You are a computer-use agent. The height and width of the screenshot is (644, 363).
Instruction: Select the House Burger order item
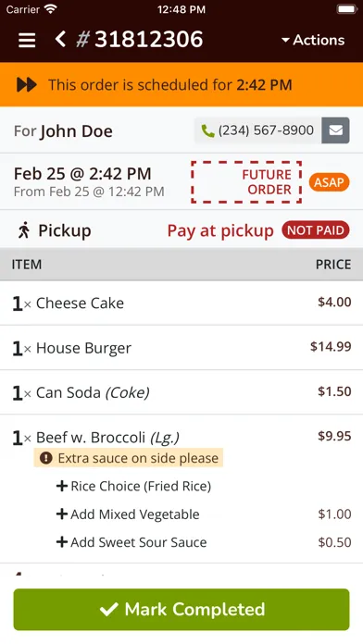[181, 348]
